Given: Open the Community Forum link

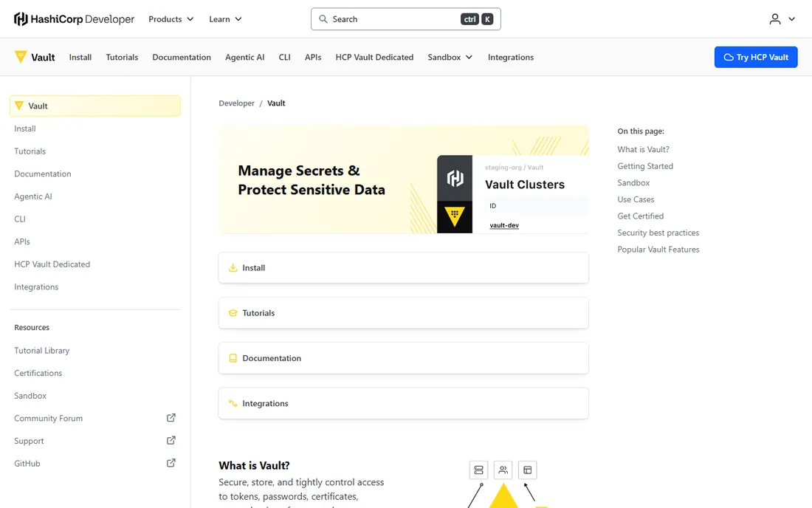Looking at the screenshot, I should (x=49, y=419).
